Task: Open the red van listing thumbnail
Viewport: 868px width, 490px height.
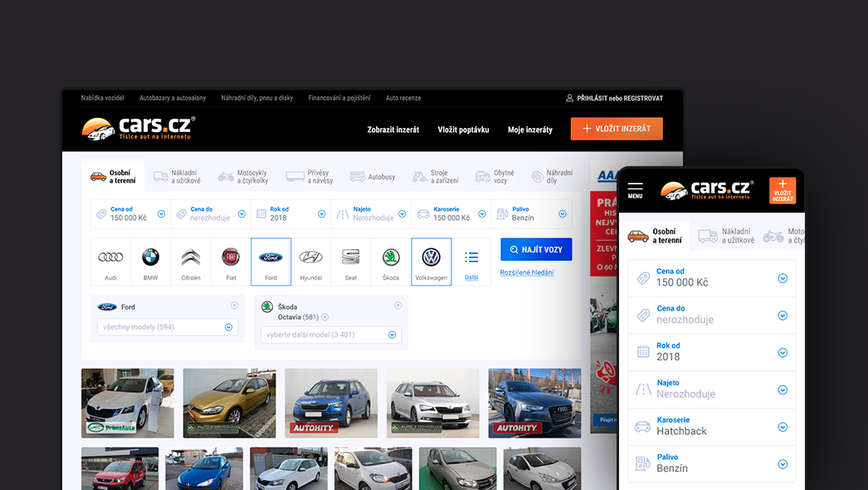Action: 120,468
